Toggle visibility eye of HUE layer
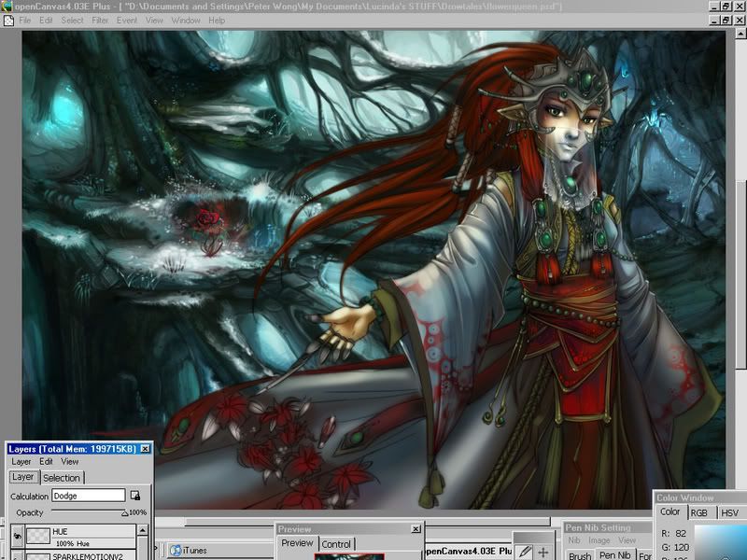 (17, 536)
